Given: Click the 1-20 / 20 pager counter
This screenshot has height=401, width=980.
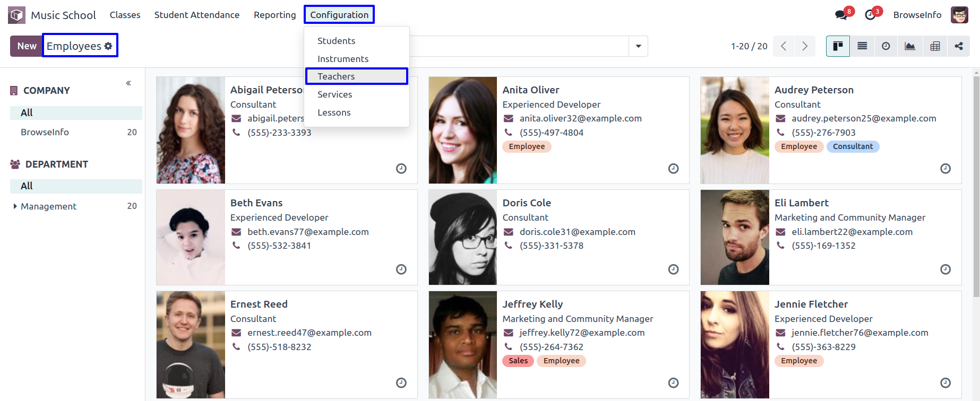Looking at the screenshot, I should 749,46.
